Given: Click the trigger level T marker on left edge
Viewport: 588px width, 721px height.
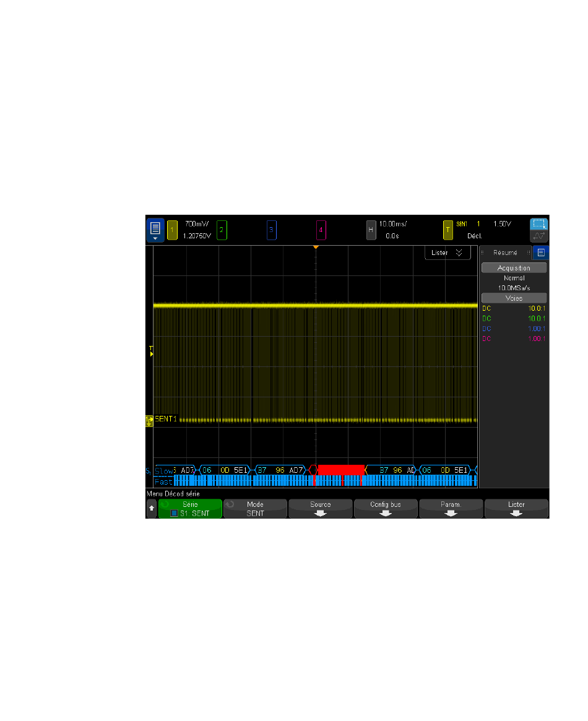Looking at the screenshot, I should pos(151,351).
